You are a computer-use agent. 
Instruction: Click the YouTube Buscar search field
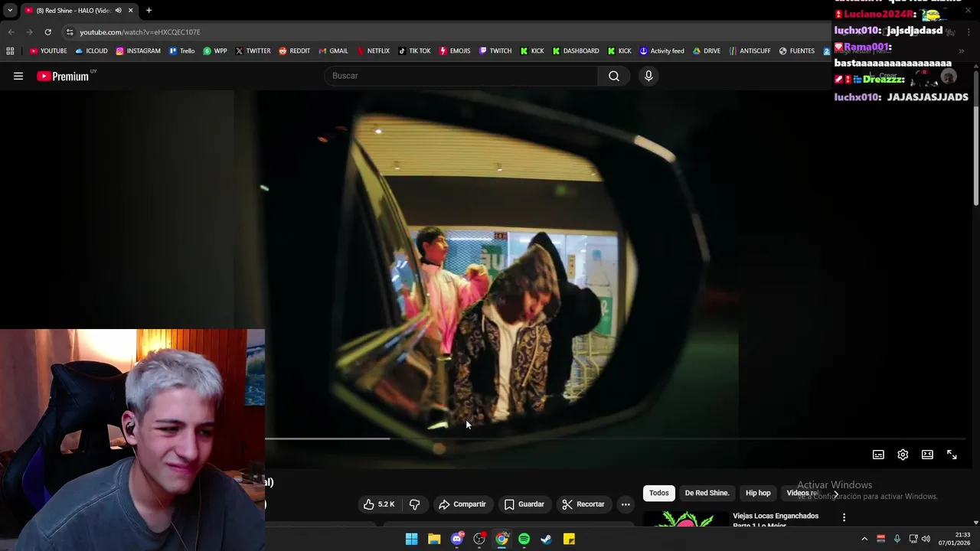461,76
